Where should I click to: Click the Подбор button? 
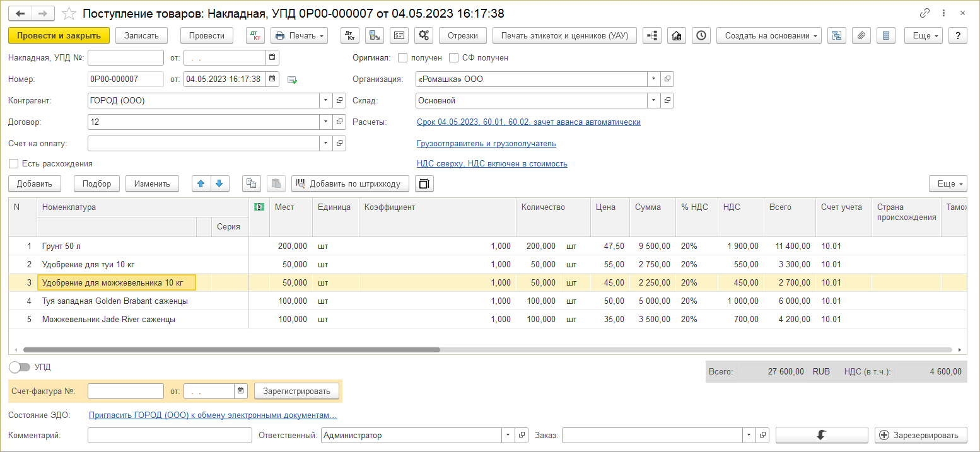pos(96,183)
